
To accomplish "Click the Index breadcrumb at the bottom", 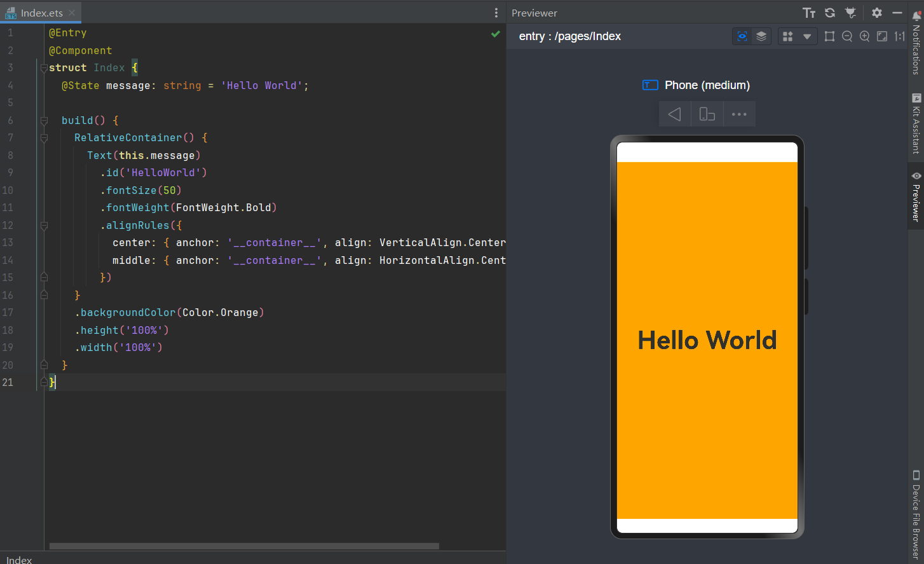I will tap(19, 560).
